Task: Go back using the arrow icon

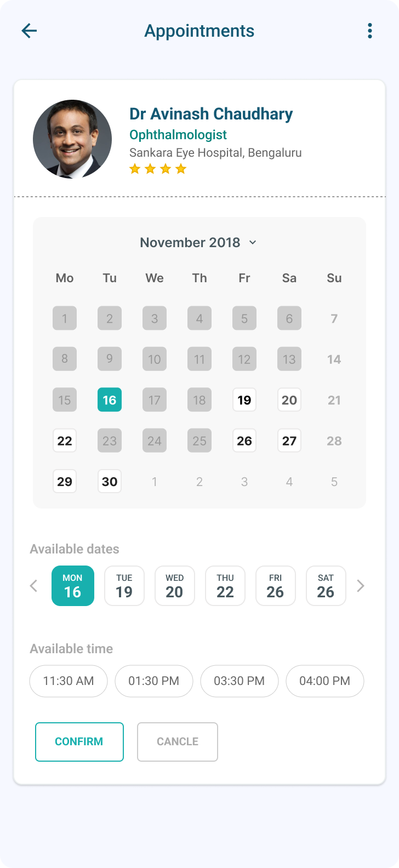Action: click(29, 31)
